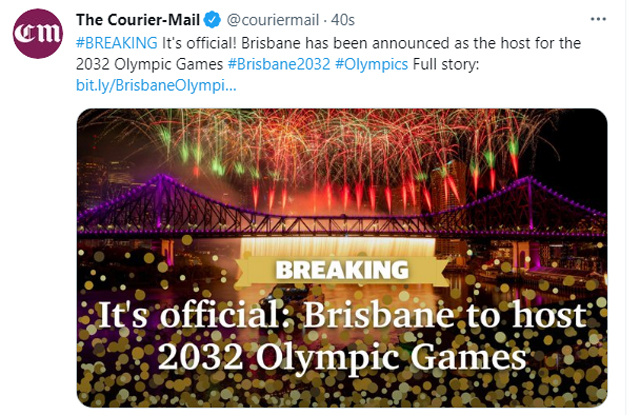The image size is (640, 415).
Task: Click The Courier-Mail display name
Action: (138, 20)
